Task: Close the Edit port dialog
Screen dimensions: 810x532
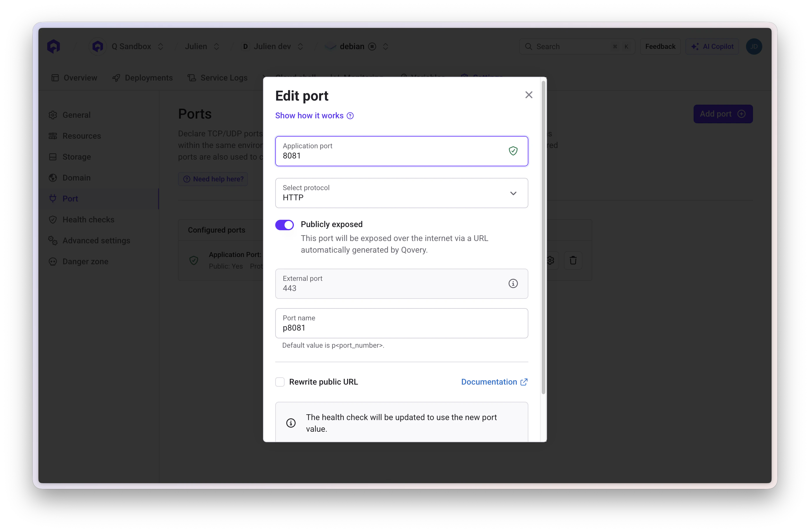Action: pyautogui.click(x=529, y=95)
